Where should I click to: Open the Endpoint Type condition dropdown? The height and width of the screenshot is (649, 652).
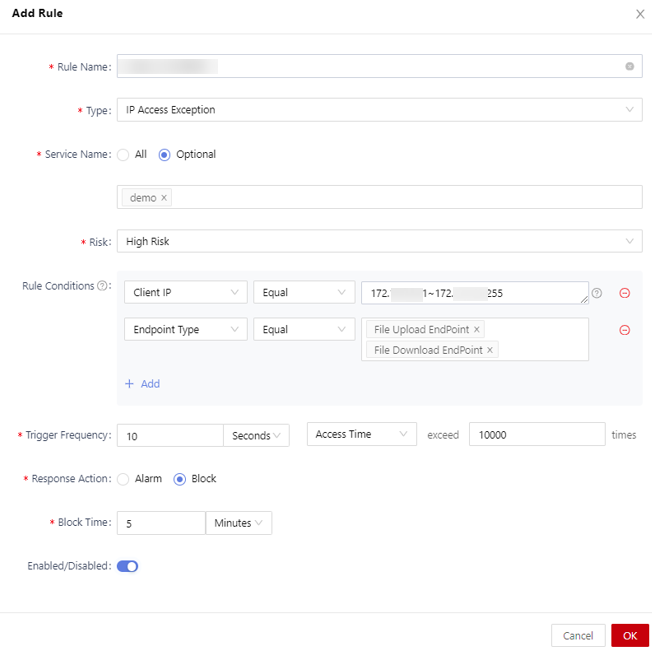point(185,329)
